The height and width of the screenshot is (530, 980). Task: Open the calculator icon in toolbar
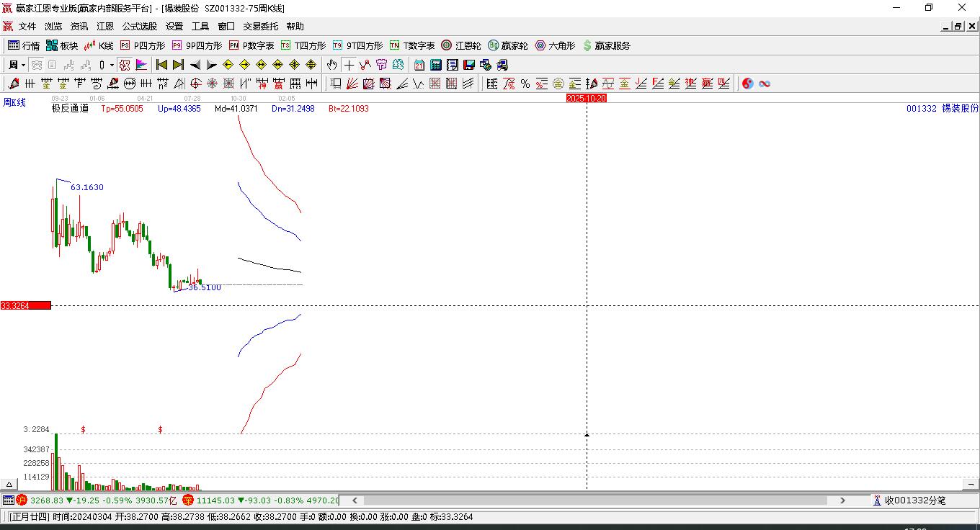click(x=435, y=65)
